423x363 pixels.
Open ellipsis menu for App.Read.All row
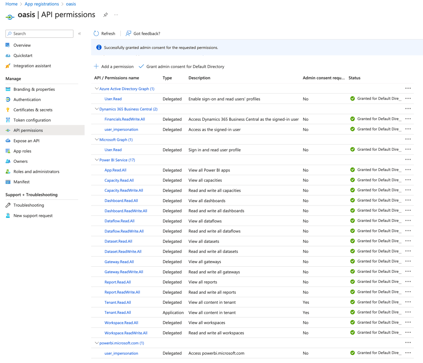click(408, 170)
